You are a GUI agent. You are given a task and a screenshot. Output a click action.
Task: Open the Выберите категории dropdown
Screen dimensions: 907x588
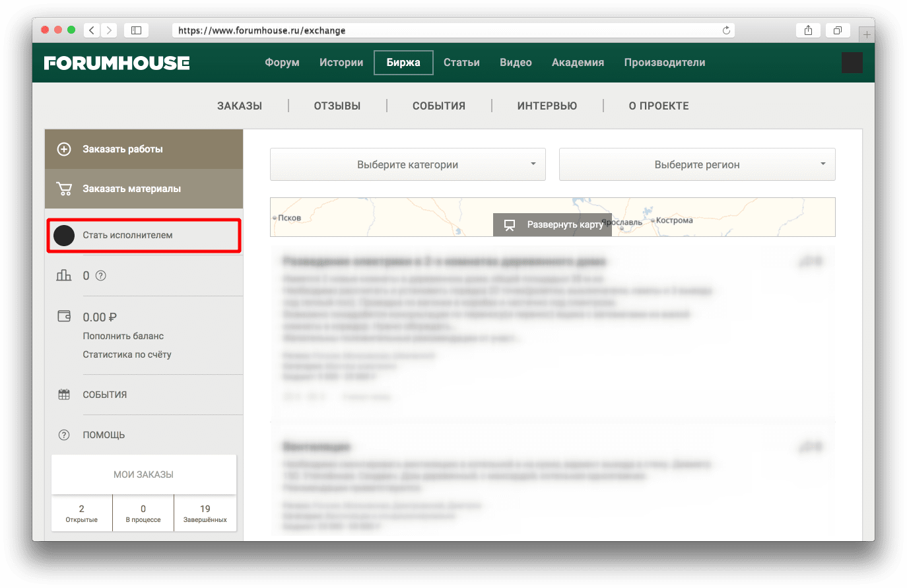(x=408, y=164)
